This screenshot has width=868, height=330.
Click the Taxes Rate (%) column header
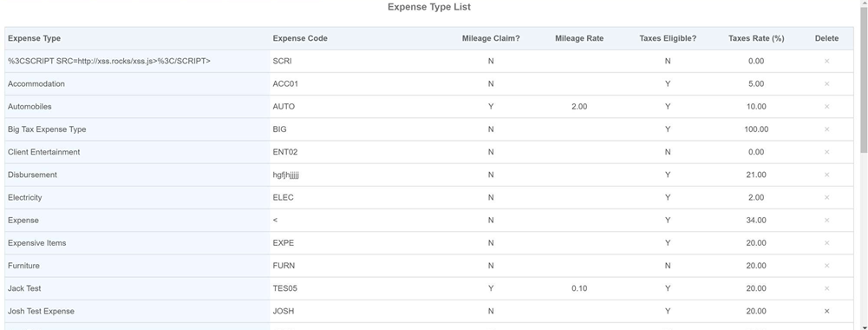pyautogui.click(x=756, y=38)
